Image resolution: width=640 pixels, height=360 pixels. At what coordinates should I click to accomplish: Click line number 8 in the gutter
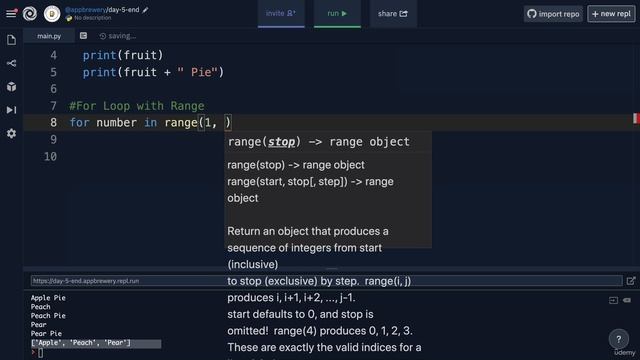(53, 122)
